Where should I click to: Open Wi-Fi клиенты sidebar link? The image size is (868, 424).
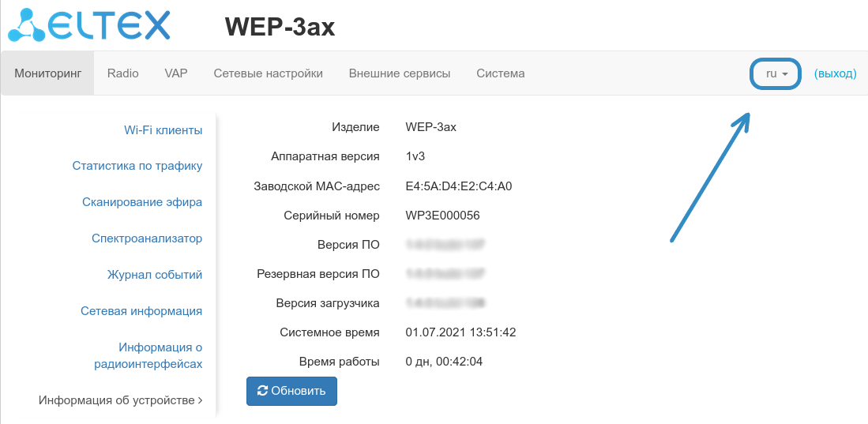point(163,130)
